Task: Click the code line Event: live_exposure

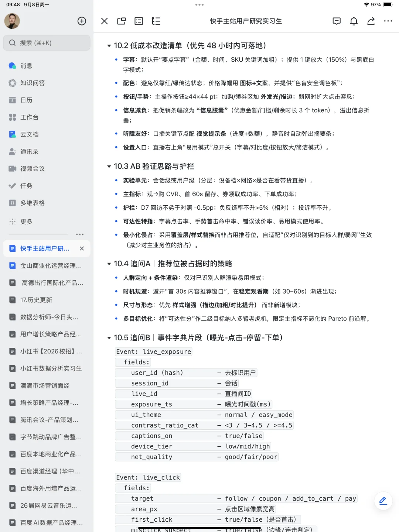Action: (x=154, y=352)
